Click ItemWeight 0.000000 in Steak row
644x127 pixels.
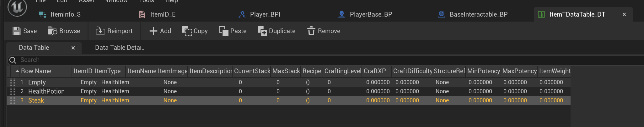[551, 100]
